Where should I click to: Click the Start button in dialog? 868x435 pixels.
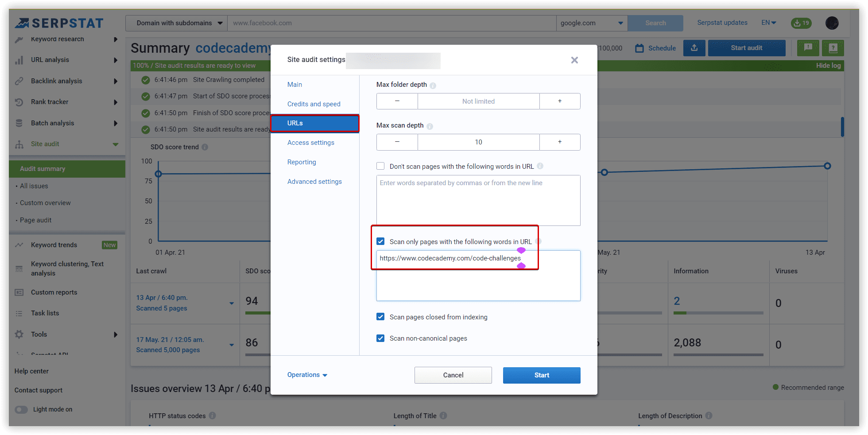tap(542, 375)
